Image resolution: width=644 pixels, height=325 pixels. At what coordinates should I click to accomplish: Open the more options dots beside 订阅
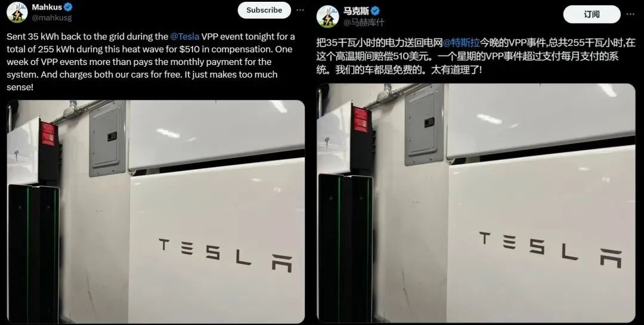pos(630,14)
